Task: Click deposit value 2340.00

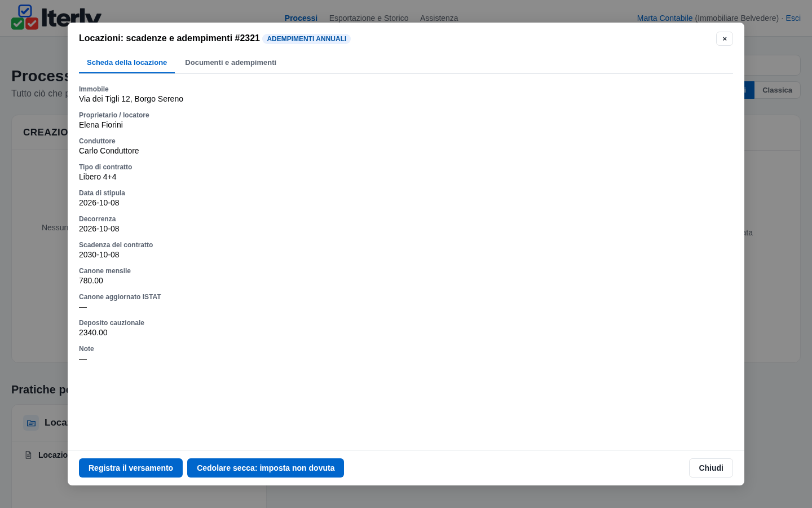Action: [93, 332]
